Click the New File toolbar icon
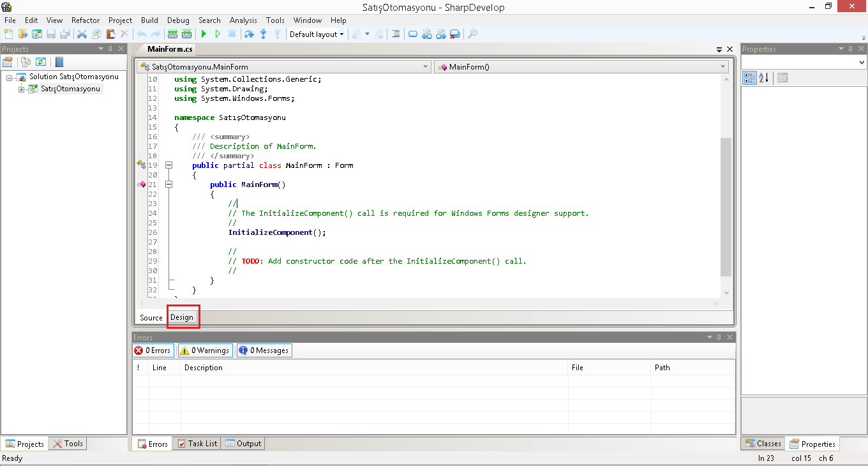Viewport: 868px width, 466px height. tap(8, 34)
